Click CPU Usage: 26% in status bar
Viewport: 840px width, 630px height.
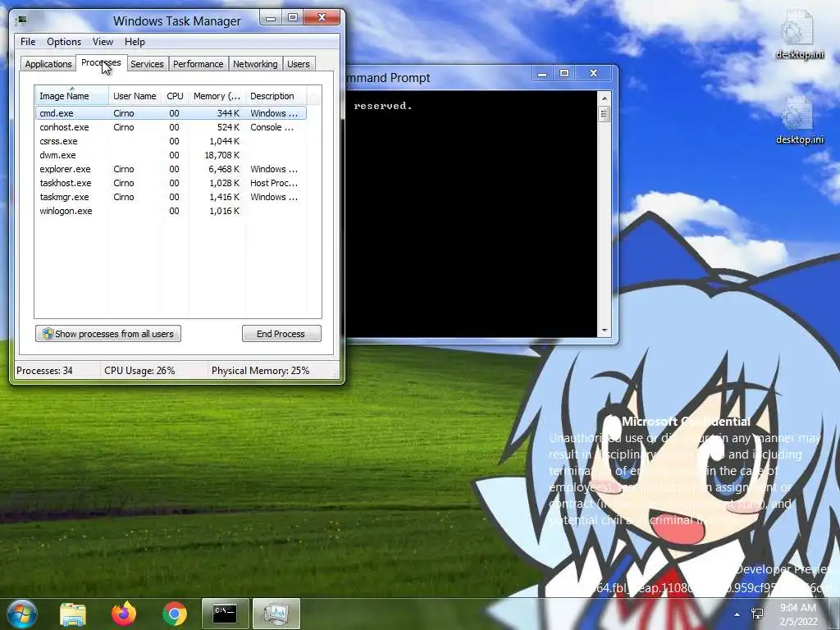click(139, 371)
